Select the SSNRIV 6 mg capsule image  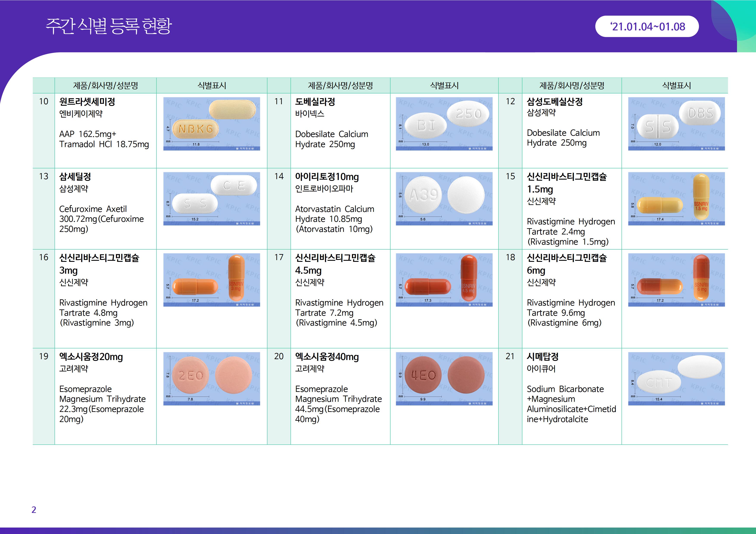pyautogui.click(x=676, y=280)
